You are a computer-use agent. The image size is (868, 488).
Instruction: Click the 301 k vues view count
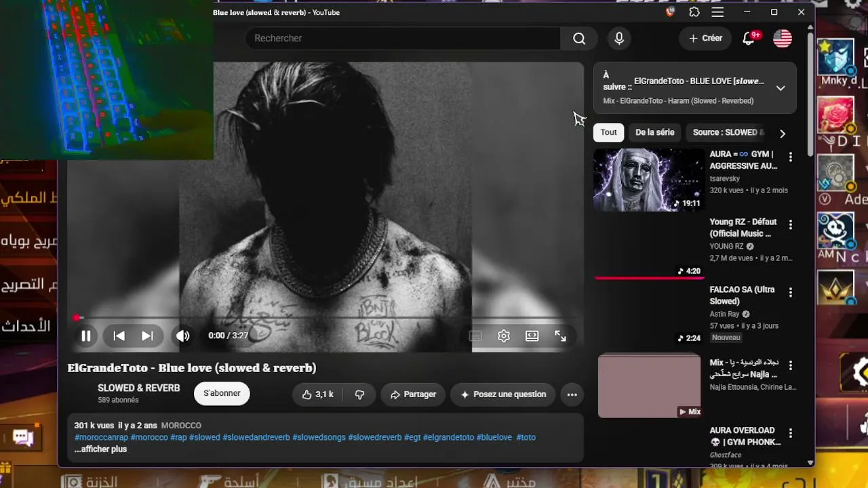94,426
